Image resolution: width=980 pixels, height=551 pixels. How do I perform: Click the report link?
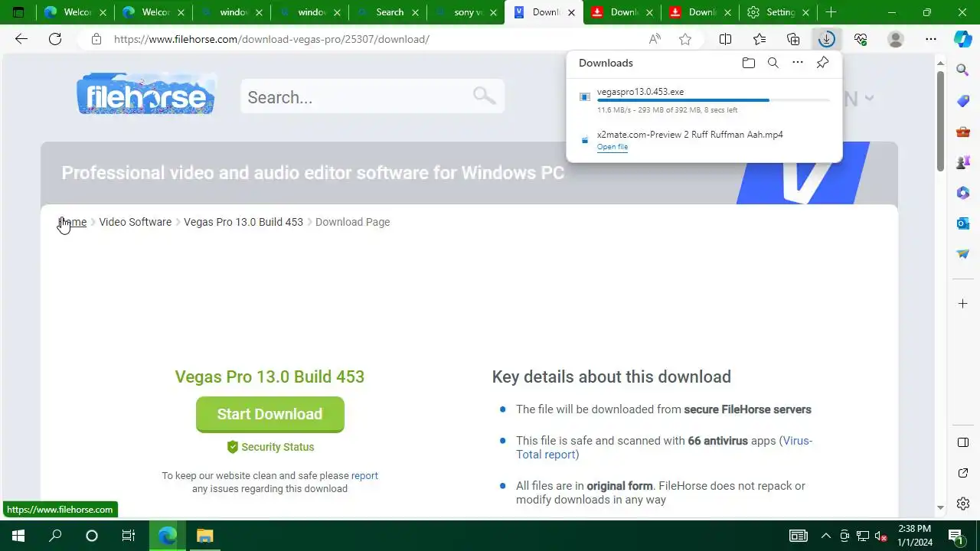tap(364, 475)
